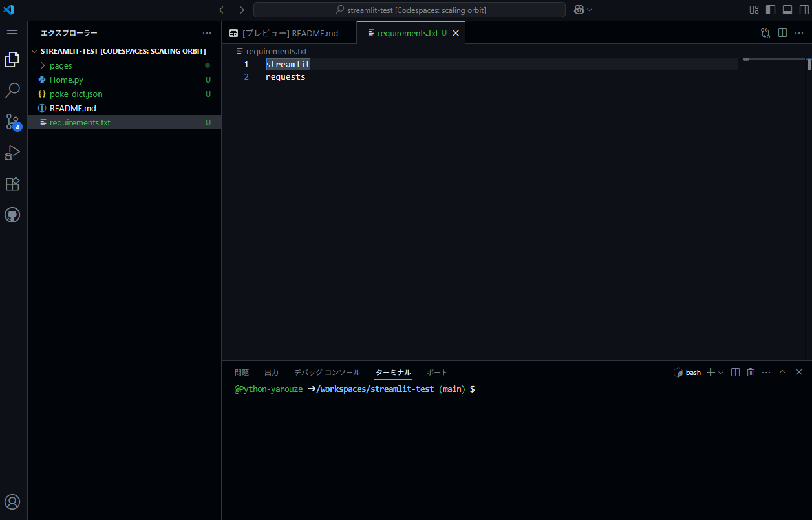Screen dimensions: 812x520
Task: Open editor more actions ellipsis
Action: (799, 33)
